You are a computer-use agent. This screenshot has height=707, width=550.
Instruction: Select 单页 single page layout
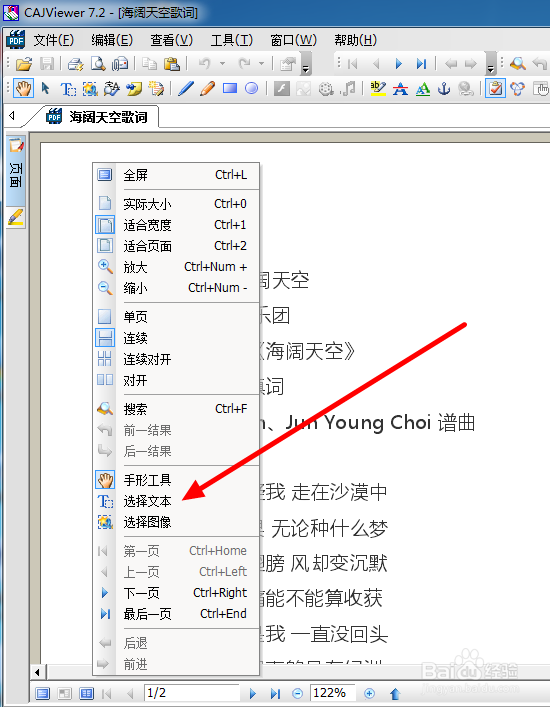(176, 317)
